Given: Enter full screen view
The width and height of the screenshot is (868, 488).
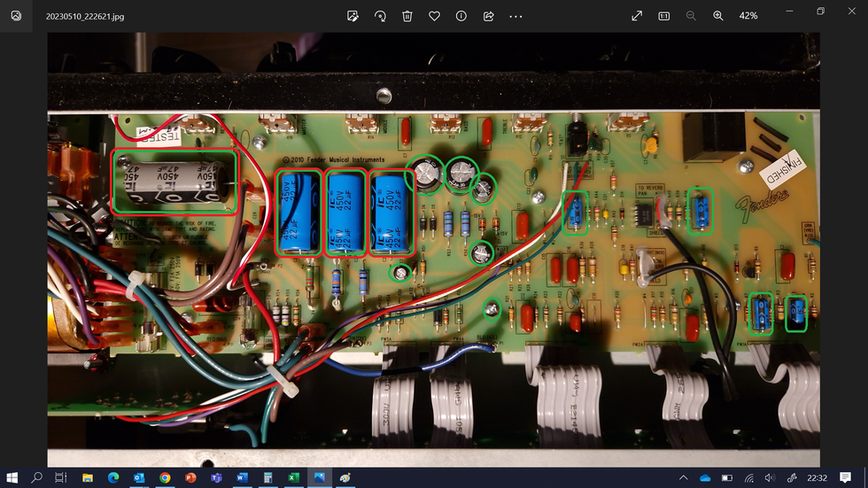Looking at the screenshot, I should (637, 16).
